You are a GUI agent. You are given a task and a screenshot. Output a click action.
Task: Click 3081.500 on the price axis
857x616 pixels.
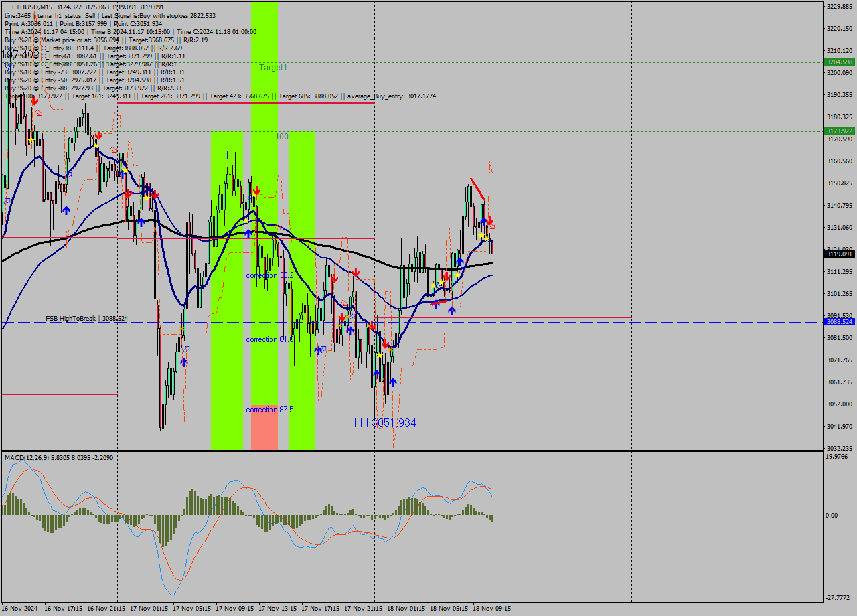coord(839,337)
